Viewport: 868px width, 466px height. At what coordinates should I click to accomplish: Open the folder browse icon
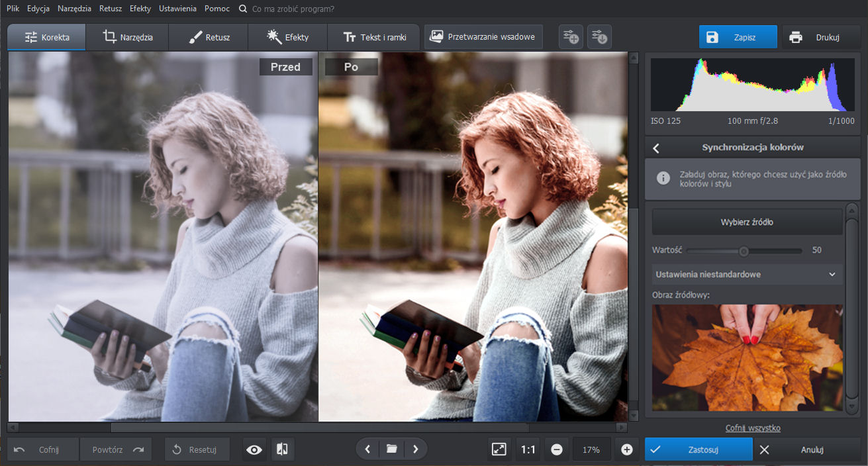(x=391, y=449)
